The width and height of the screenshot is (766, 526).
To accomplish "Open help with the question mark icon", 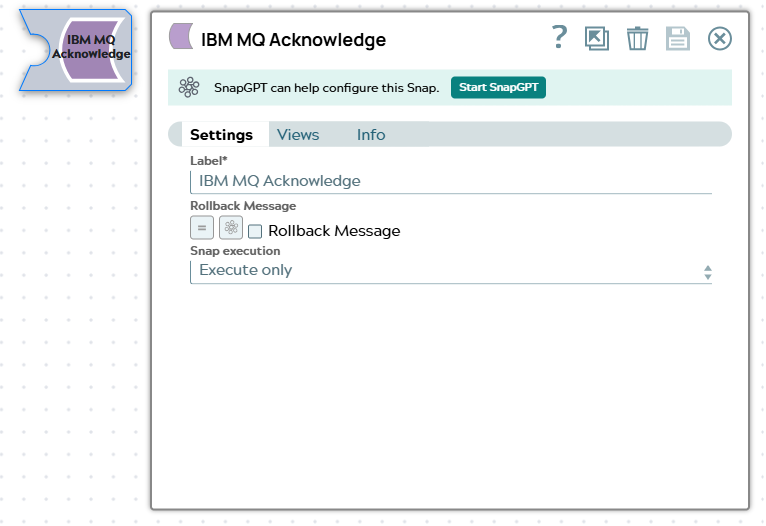I will point(559,38).
